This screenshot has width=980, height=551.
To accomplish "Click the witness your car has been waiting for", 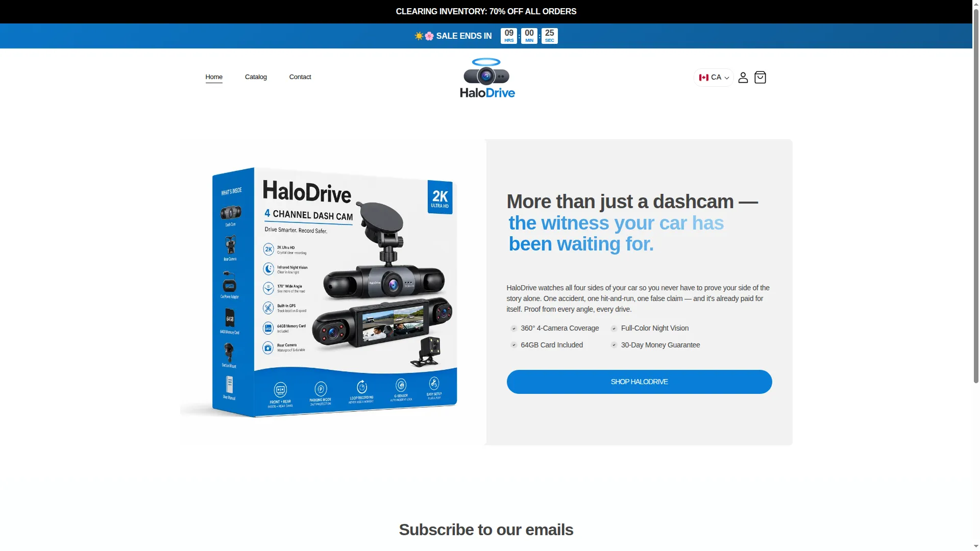I will click(x=616, y=234).
